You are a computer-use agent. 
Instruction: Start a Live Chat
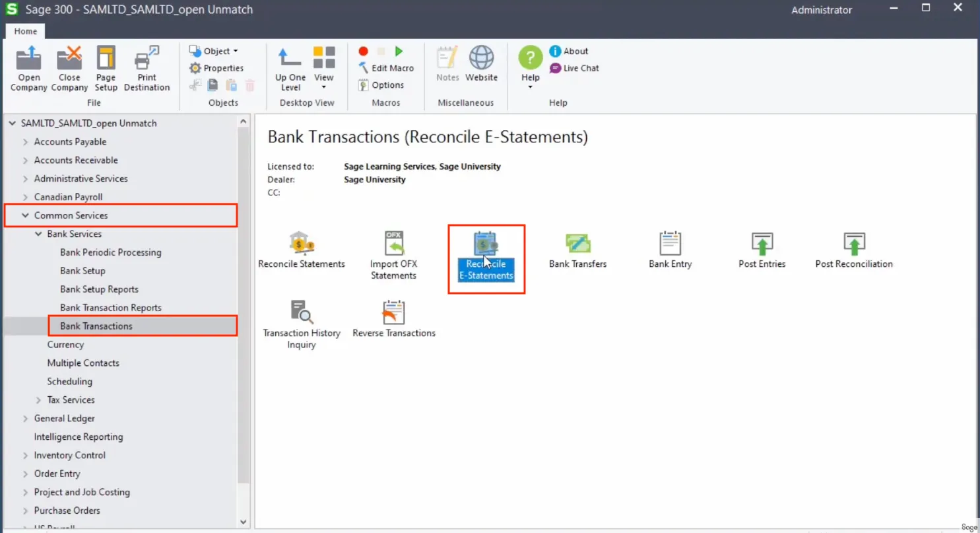pyautogui.click(x=574, y=68)
